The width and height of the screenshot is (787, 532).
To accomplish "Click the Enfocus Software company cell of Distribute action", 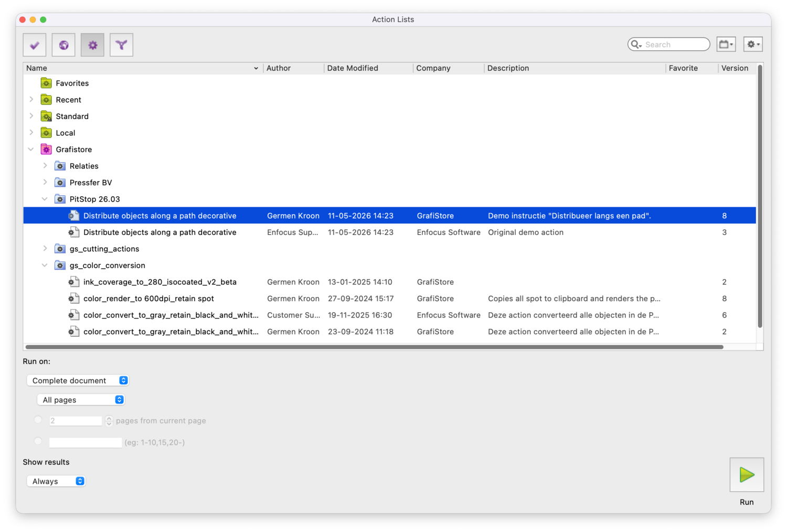I will [x=449, y=232].
